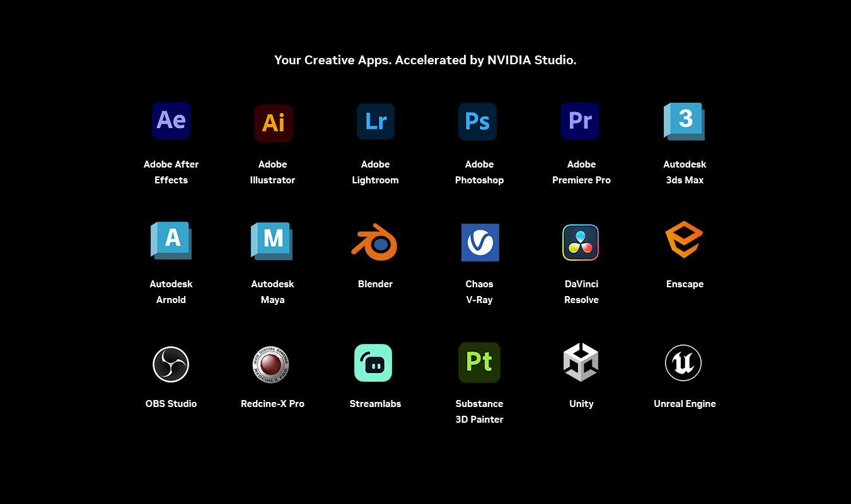Open the Adobe Lightroom Lr icon

coord(376,121)
